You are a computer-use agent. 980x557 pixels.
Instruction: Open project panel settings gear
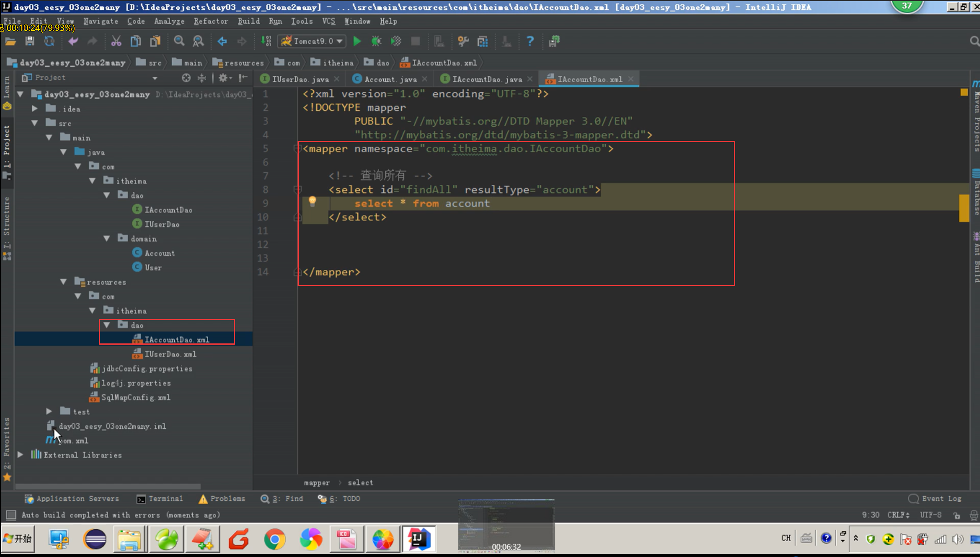pos(223,78)
